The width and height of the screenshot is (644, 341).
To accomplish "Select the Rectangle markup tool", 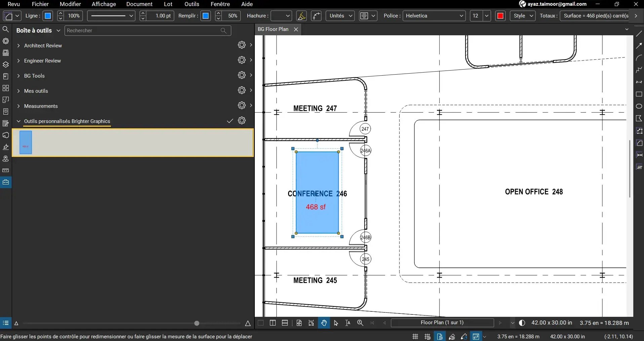I will [x=639, y=94].
